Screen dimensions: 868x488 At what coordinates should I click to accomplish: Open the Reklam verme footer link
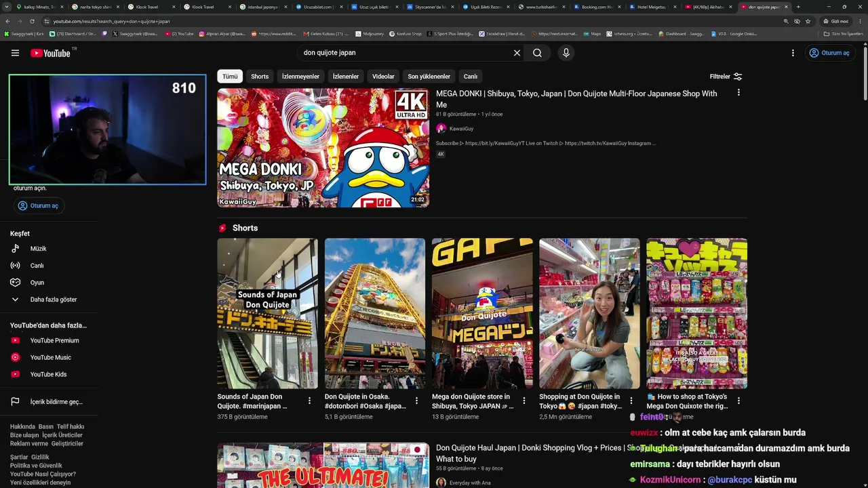pyautogui.click(x=29, y=443)
